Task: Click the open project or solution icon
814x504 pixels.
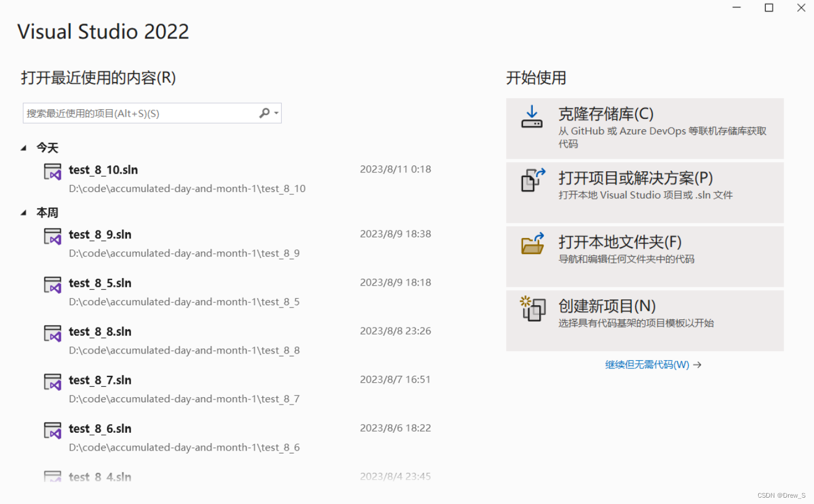Action: pos(533,180)
